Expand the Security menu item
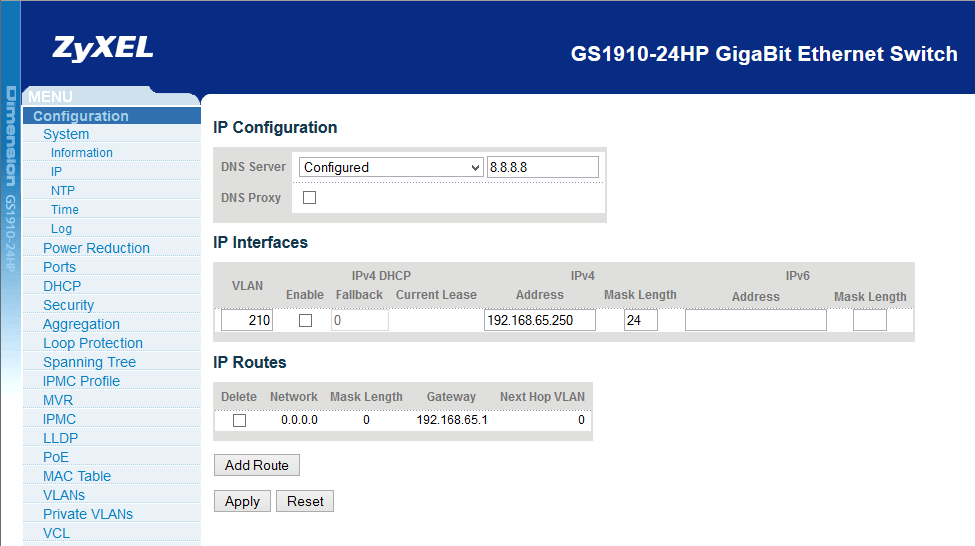Screen dimensions: 975x546 coord(68,305)
